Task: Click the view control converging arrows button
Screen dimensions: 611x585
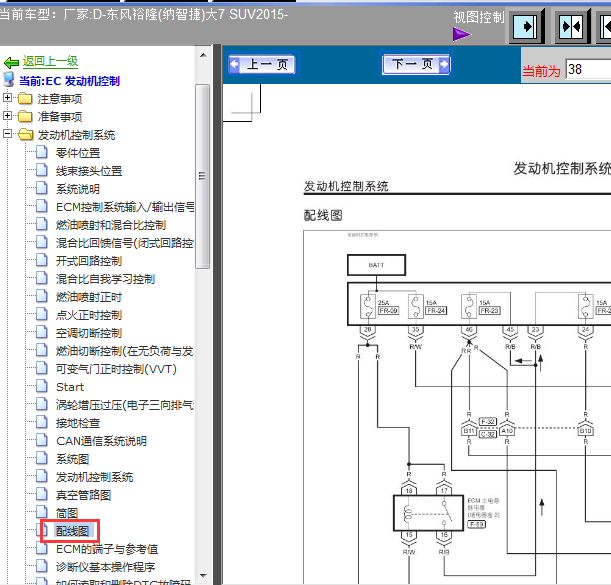Action: pos(571,27)
